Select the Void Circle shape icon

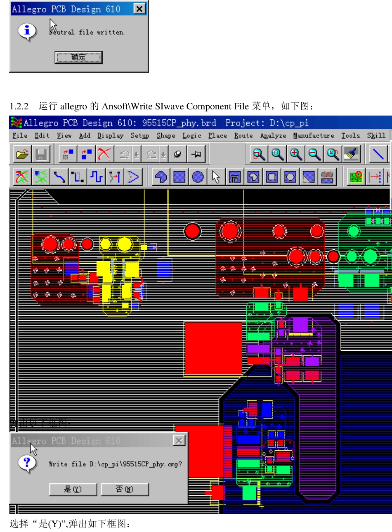[x=290, y=177]
